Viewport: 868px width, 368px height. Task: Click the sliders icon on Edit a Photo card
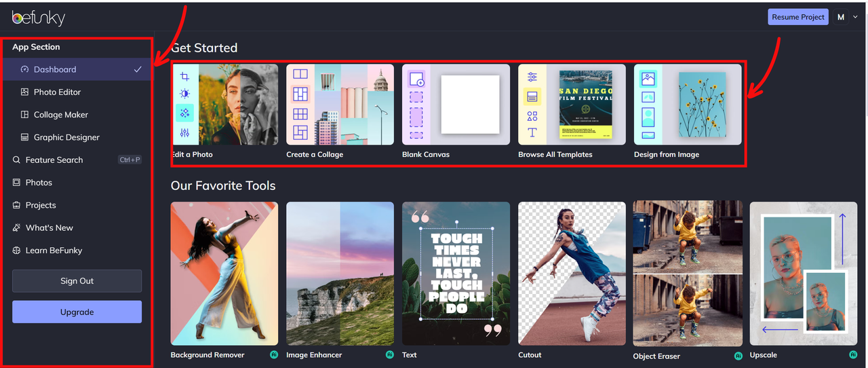pyautogui.click(x=184, y=132)
